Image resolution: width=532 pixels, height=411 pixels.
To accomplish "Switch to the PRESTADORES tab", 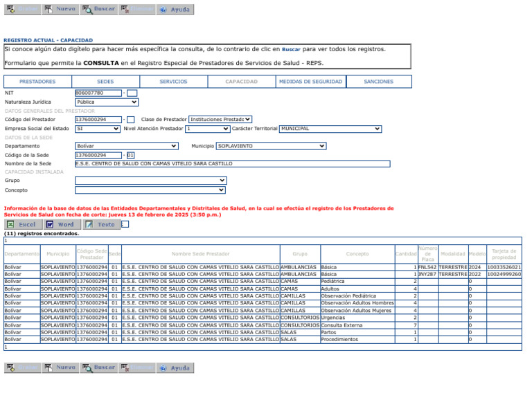I will 37,82.
